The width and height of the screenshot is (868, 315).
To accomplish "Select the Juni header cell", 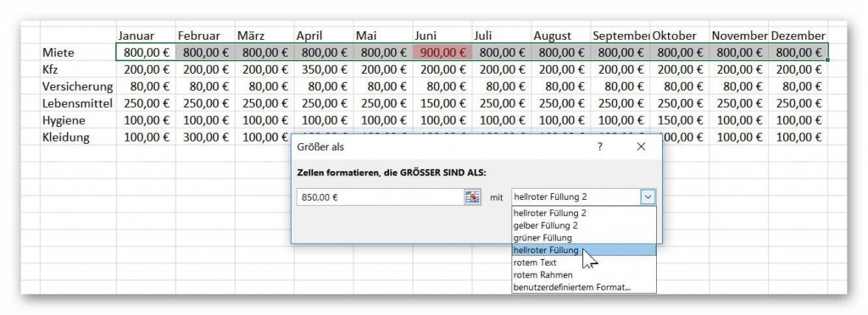I will pos(442,36).
